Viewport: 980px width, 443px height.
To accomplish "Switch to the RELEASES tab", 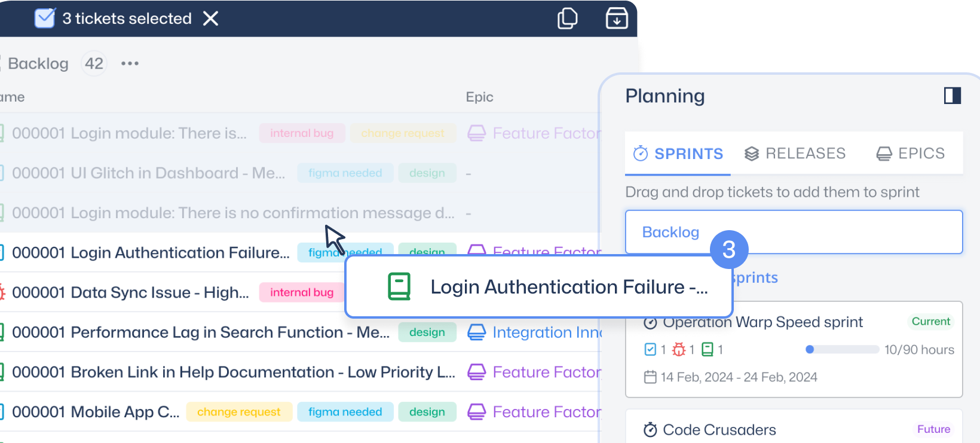I will pos(795,154).
